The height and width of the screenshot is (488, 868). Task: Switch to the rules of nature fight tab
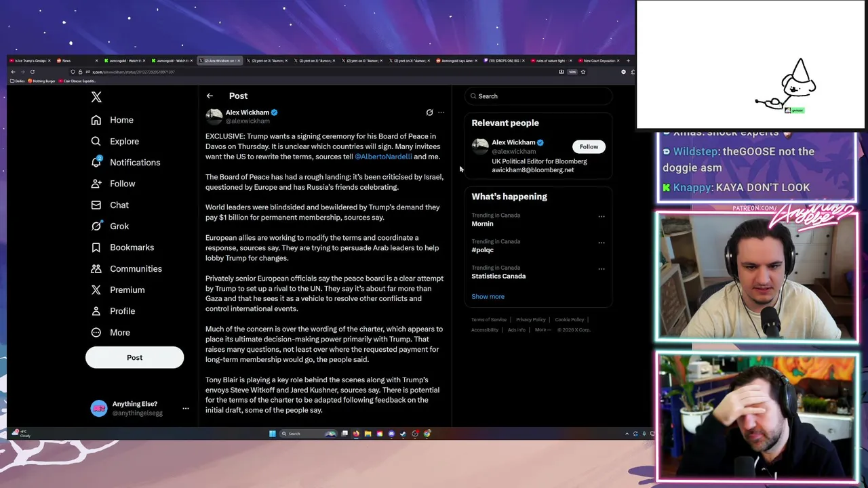[551, 61]
